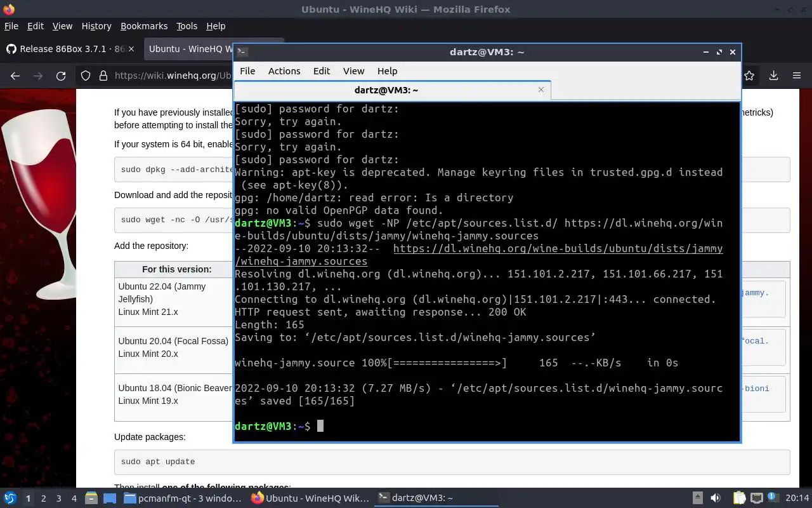
Task: Open clipboard manager tray icon
Action: click(x=740, y=498)
